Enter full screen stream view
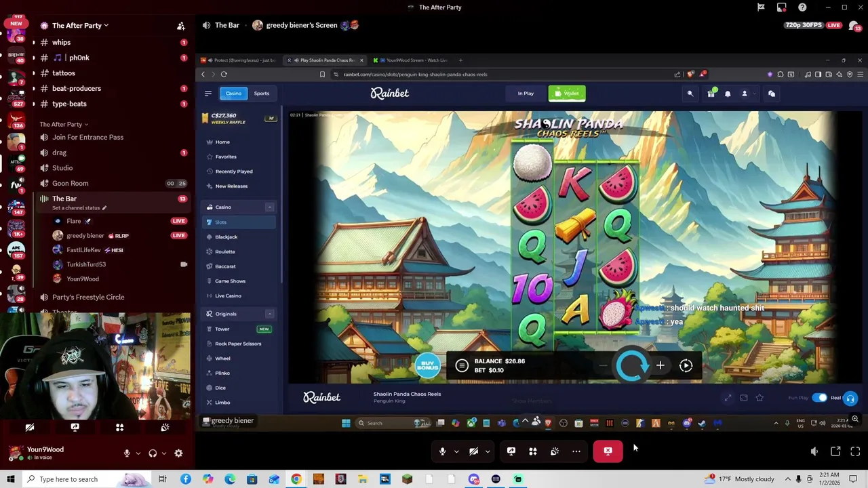This screenshot has width=868, height=488. point(855,451)
